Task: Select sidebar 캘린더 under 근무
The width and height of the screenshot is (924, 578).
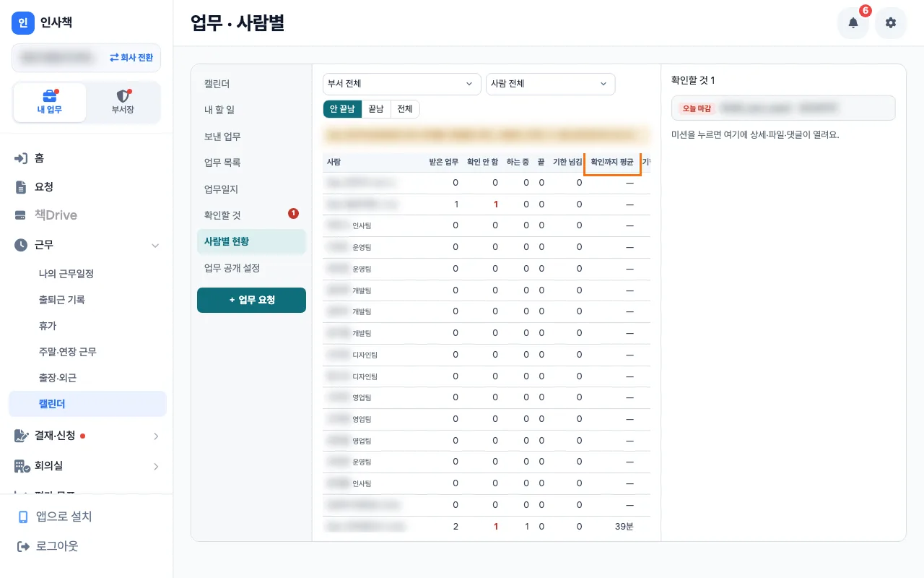Action: (x=87, y=404)
